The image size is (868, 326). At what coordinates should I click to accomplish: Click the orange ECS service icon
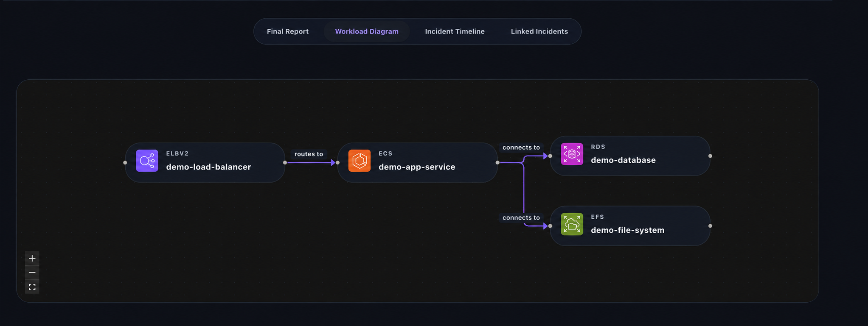pos(360,161)
